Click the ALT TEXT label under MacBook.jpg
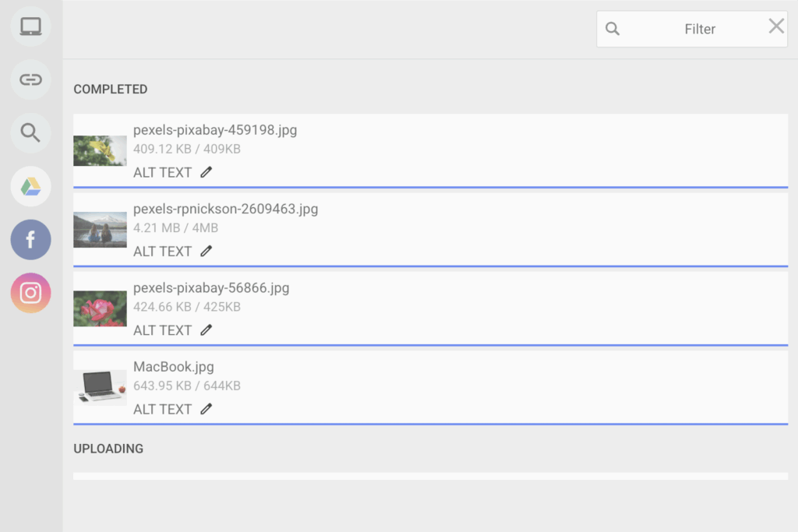798x532 pixels. [162, 408]
